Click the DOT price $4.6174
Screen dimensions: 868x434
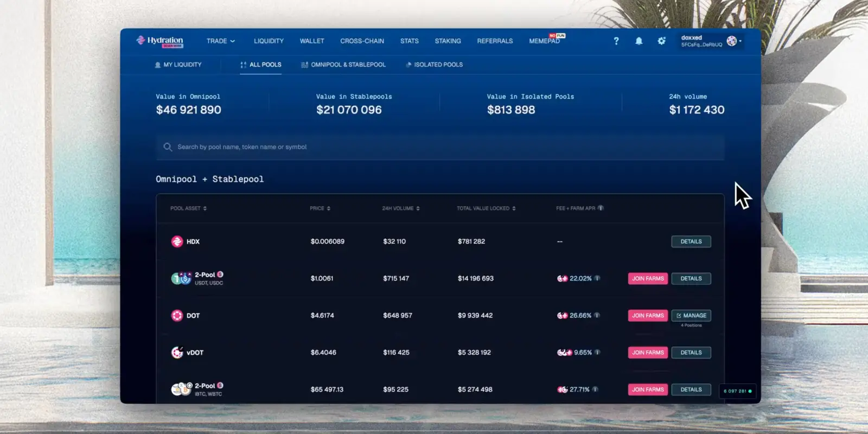click(322, 315)
